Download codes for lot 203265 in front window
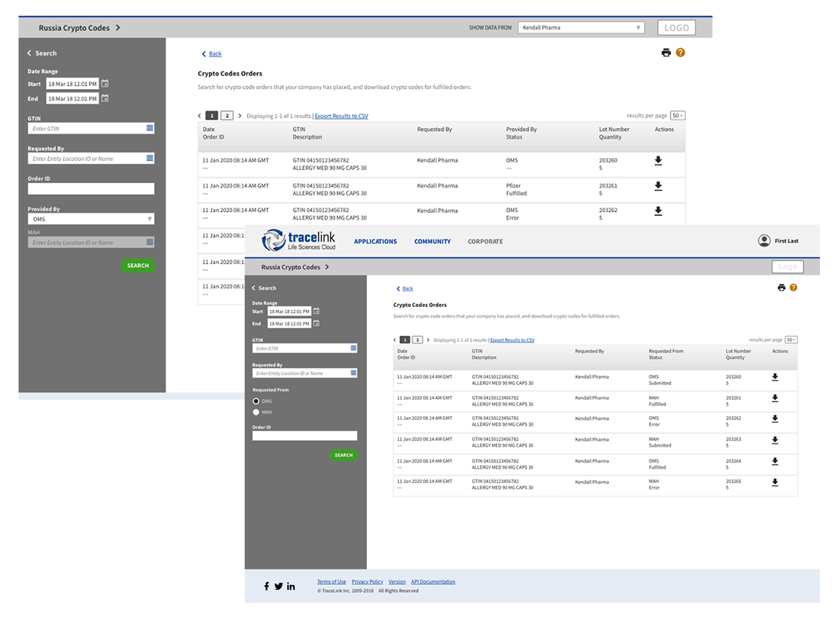840x617 pixels. point(775,483)
